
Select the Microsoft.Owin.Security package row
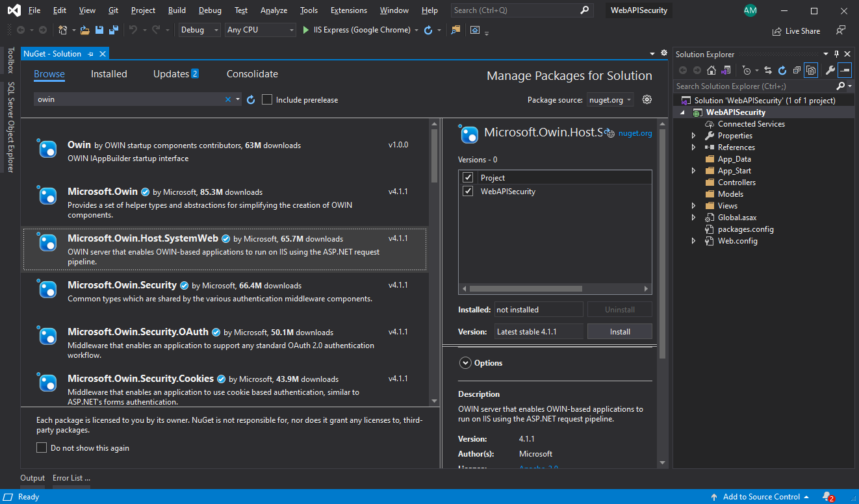click(225, 296)
